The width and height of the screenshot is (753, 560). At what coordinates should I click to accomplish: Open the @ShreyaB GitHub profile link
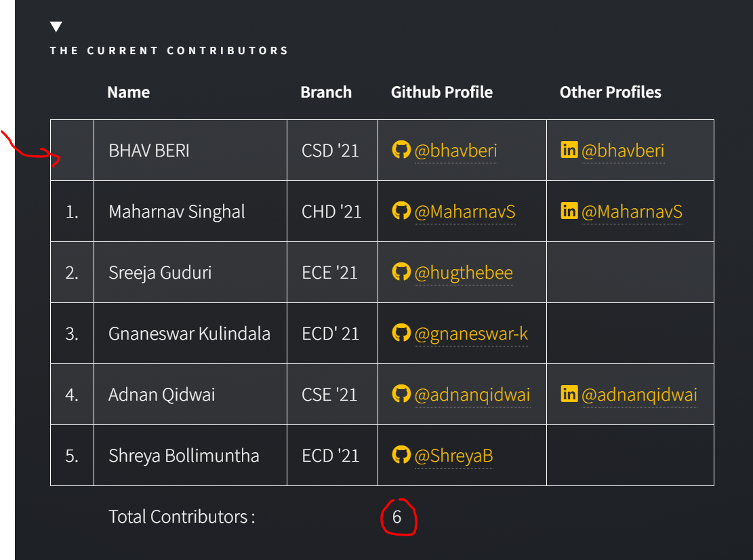453,455
